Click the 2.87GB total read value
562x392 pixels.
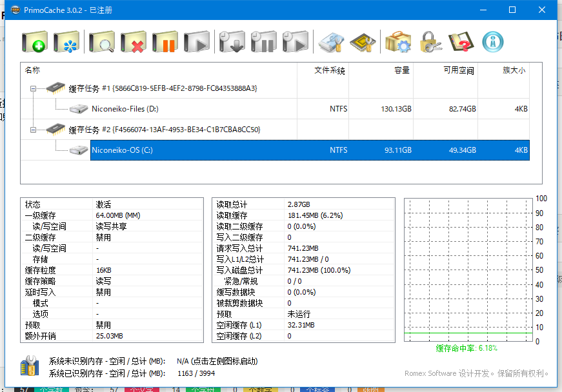(299, 204)
